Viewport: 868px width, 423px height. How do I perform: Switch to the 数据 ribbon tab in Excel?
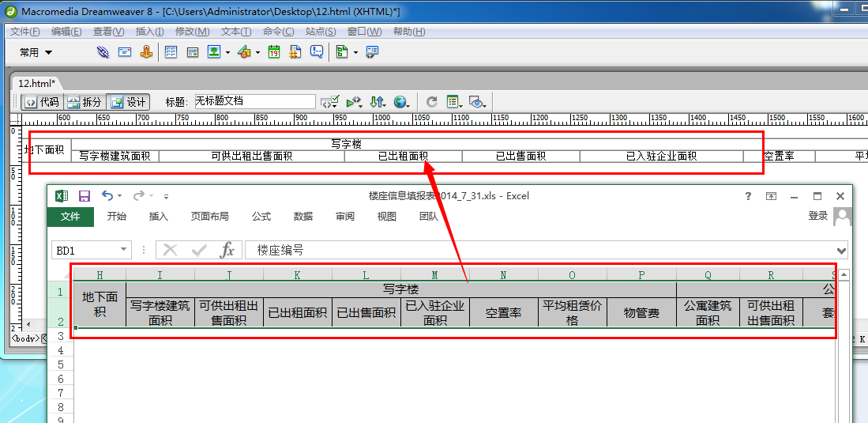pyautogui.click(x=303, y=216)
